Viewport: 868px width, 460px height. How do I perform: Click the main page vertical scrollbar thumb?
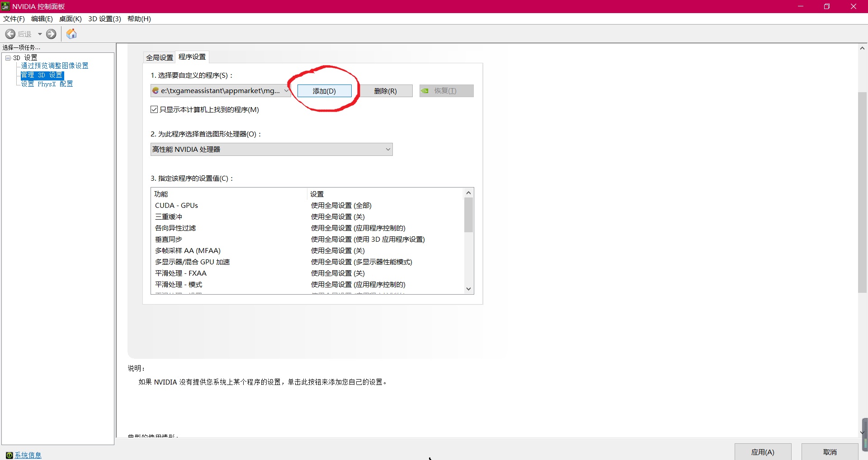click(863, 192)
